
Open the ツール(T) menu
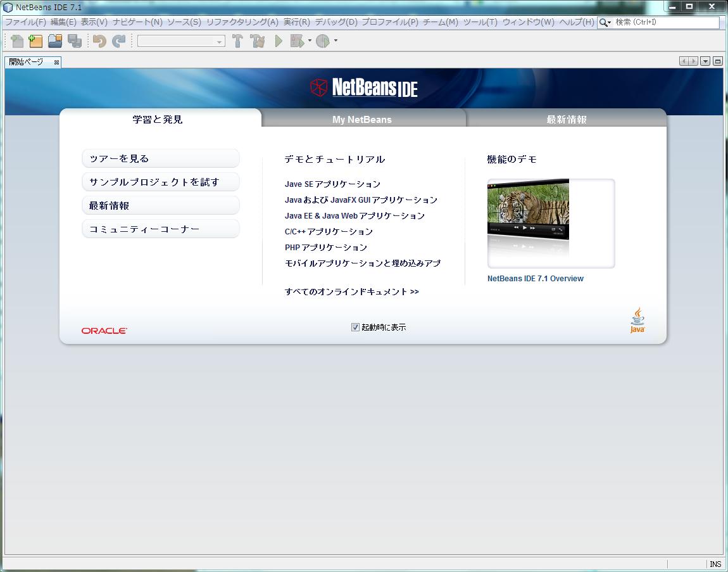click(480, 22)
